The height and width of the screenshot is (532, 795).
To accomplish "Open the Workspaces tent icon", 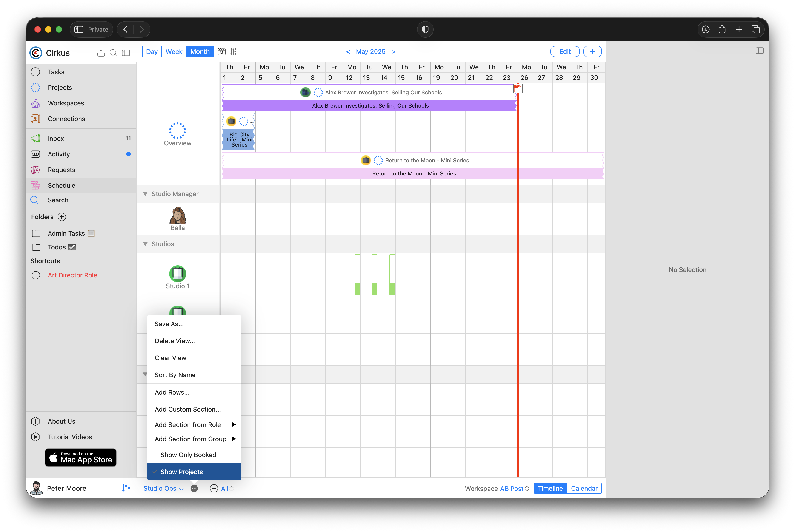I will (35, 103).
